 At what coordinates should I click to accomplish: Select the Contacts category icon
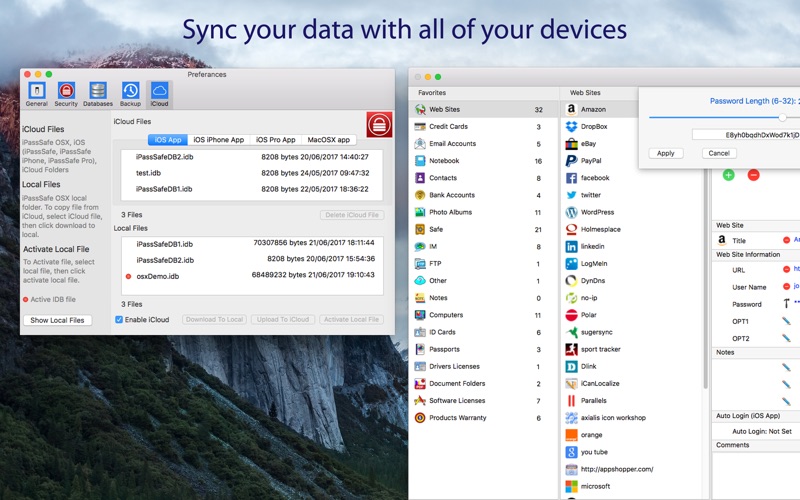pos(420,178)
